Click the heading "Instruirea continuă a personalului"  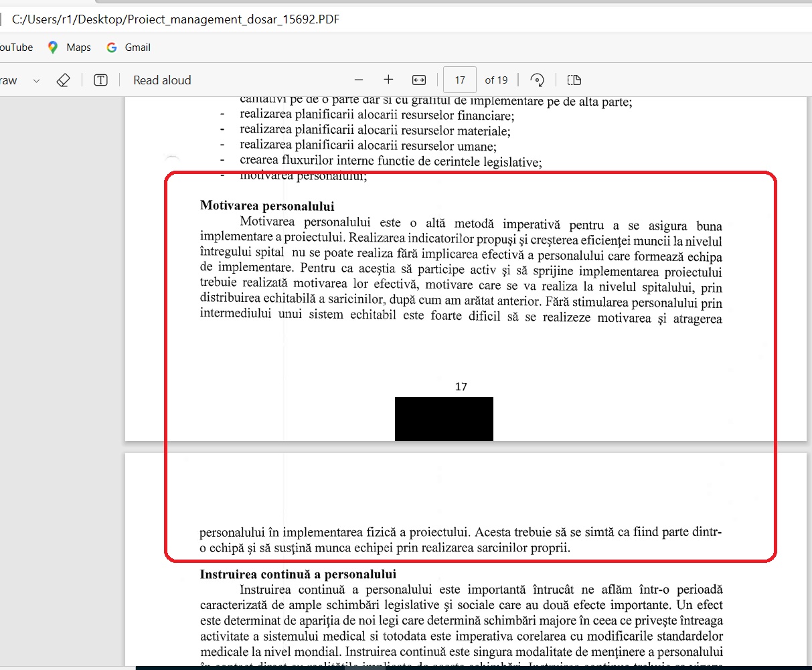point(298,574)
